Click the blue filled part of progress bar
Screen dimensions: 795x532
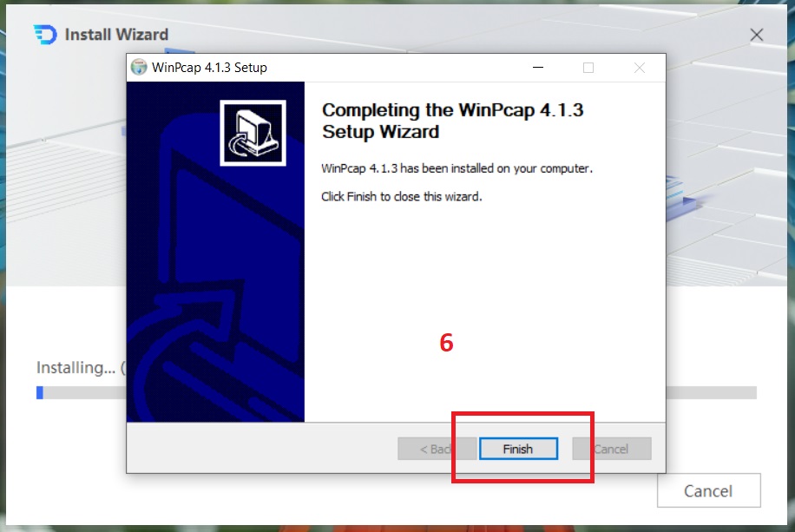click(40, 392)
